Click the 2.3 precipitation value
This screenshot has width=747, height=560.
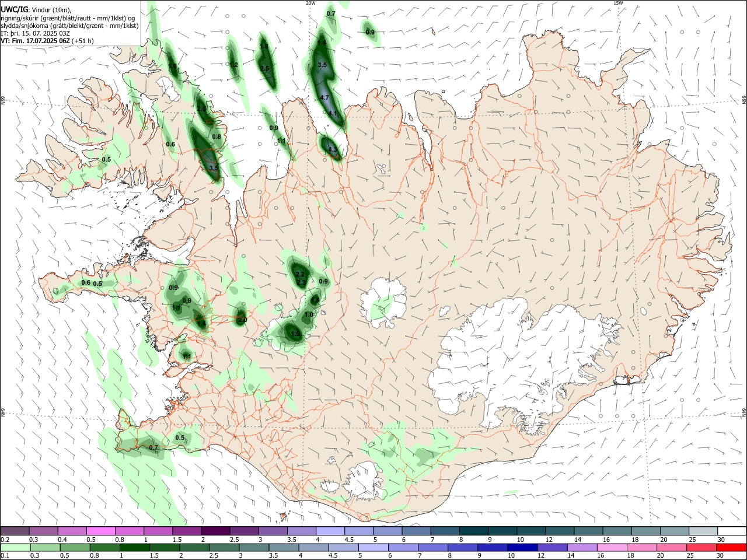301,282
